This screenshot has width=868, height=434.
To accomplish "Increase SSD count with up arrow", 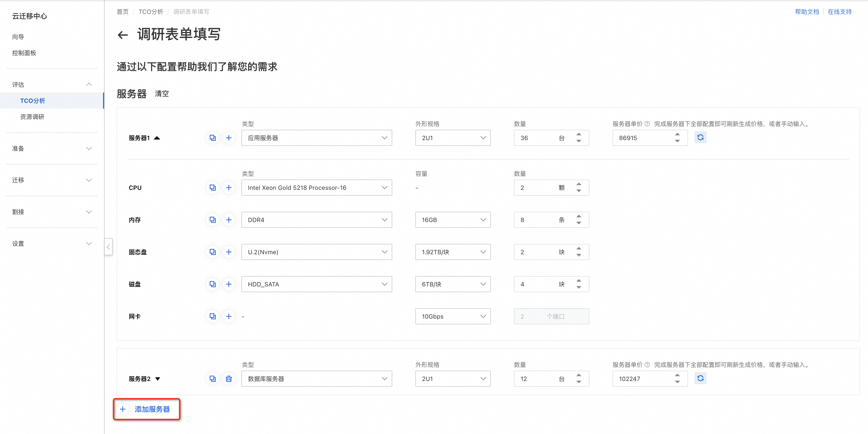I will point(579,248).
